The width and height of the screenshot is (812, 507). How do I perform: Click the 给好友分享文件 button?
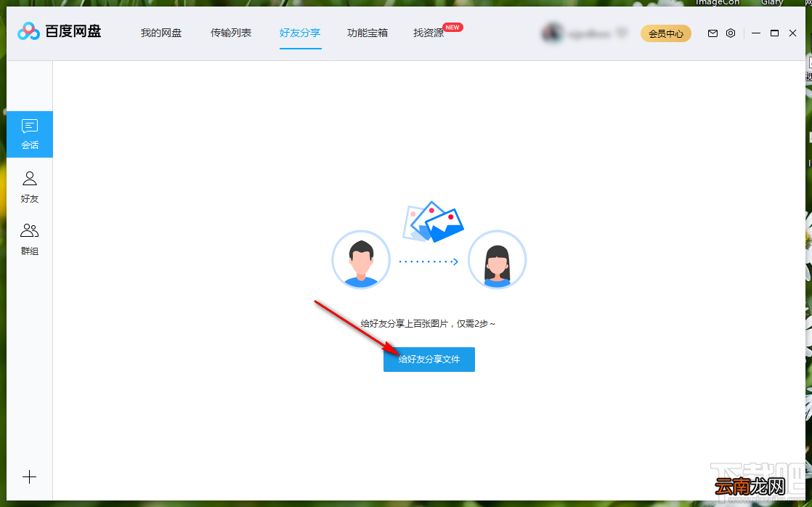click(x=429, y=360)
